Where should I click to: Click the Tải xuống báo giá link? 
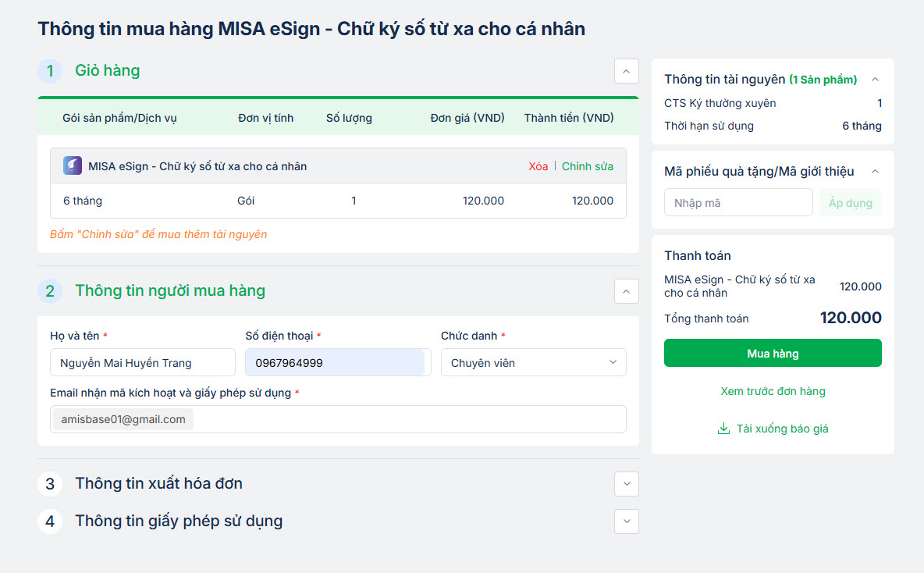pyautogui.click(x=782, y=429)
